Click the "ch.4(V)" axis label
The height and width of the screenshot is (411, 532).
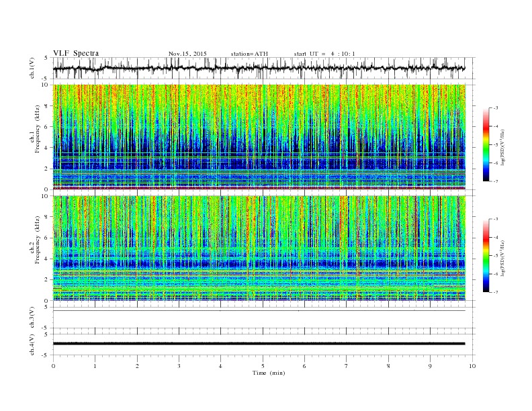tap(32, 345)
